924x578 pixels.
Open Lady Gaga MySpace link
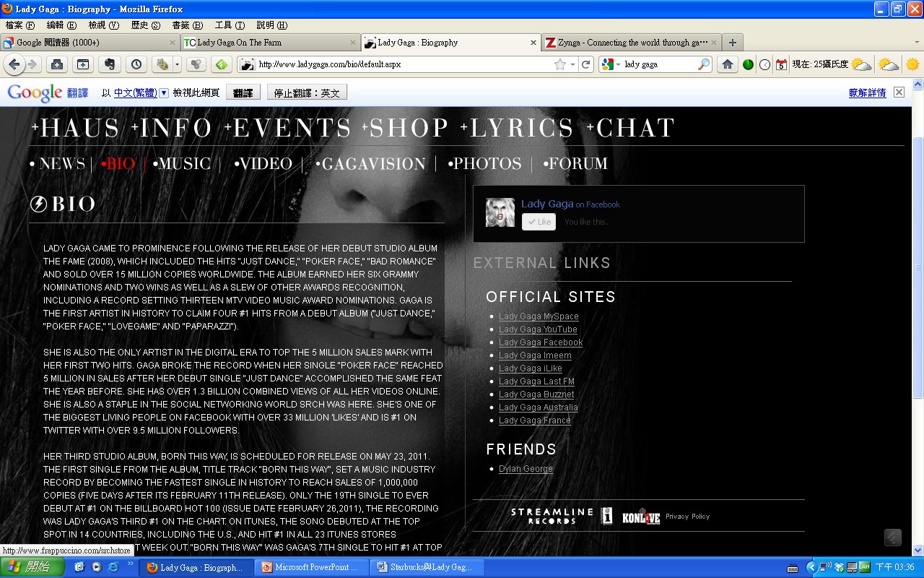[x=539, y=316]
